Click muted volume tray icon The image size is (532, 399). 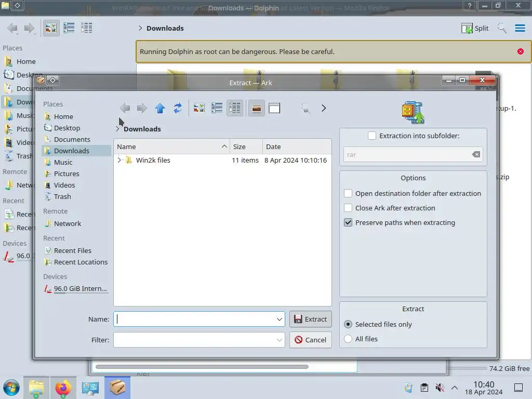click(x=440, y=388)
